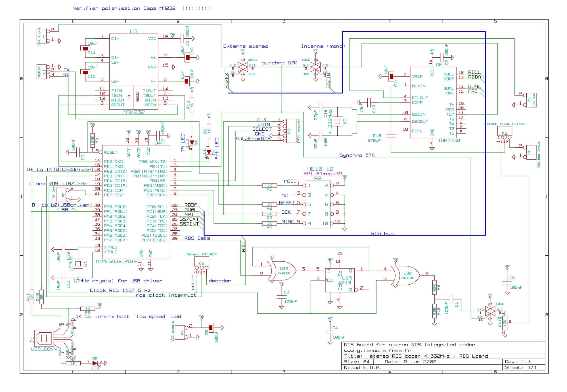Click the U1A 4013 flip-flop block

tap(340, 280)
